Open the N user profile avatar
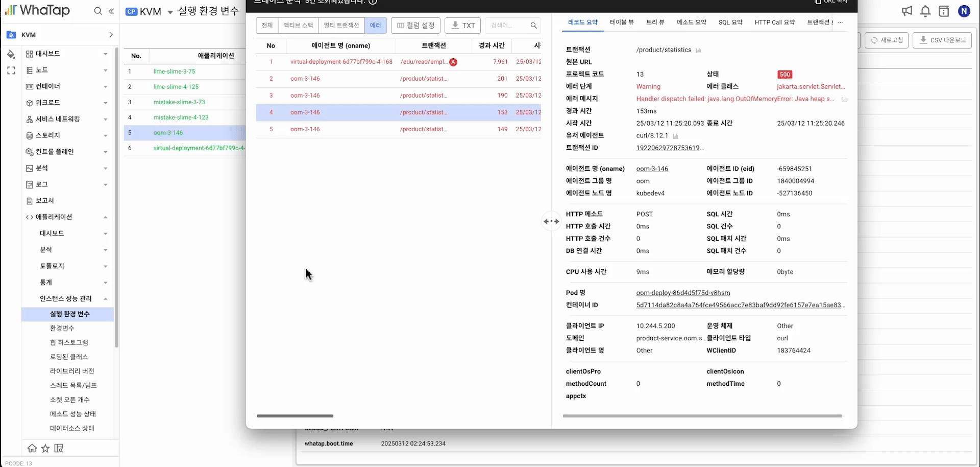 click(964, 11)
